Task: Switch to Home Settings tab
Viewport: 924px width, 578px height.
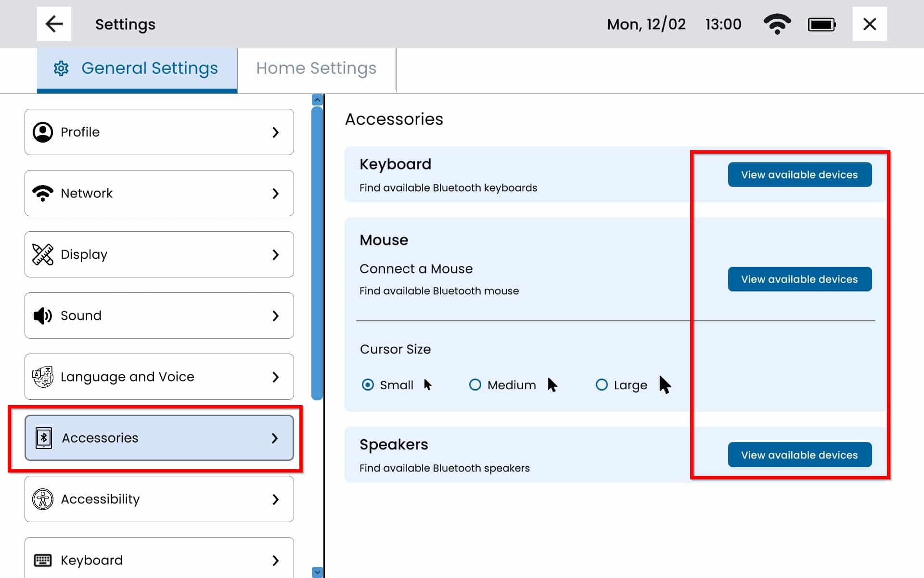Action: [316, 68]
